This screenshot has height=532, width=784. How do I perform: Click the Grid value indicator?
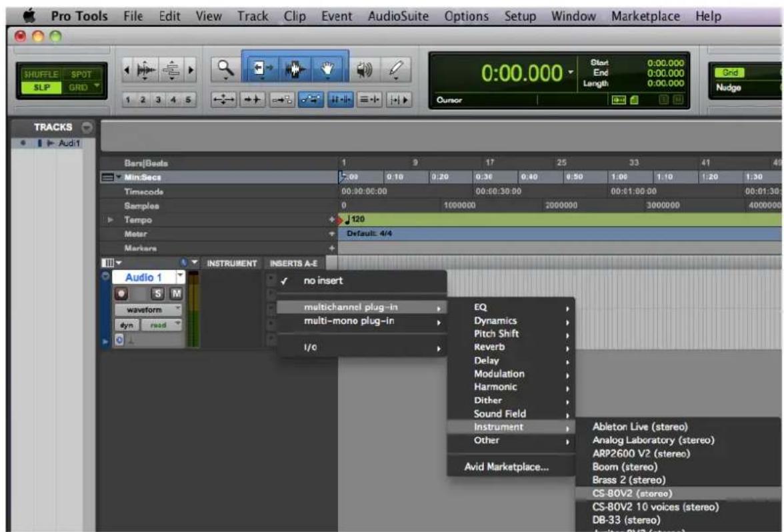729,73
